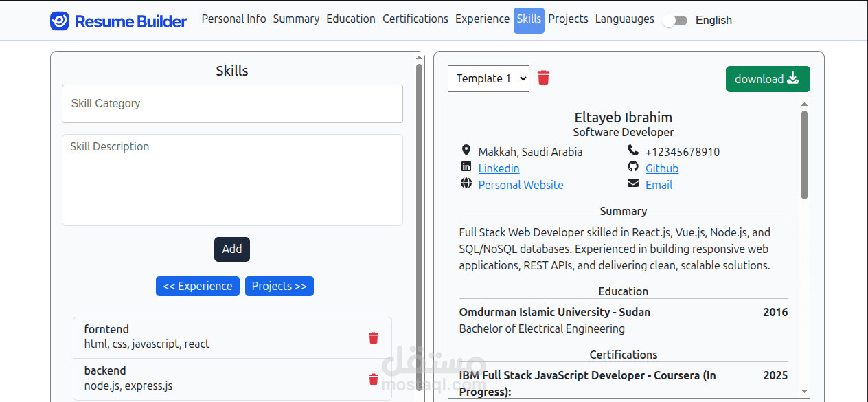
Task: Go to the Languauges tab
Action: (624, 19)
